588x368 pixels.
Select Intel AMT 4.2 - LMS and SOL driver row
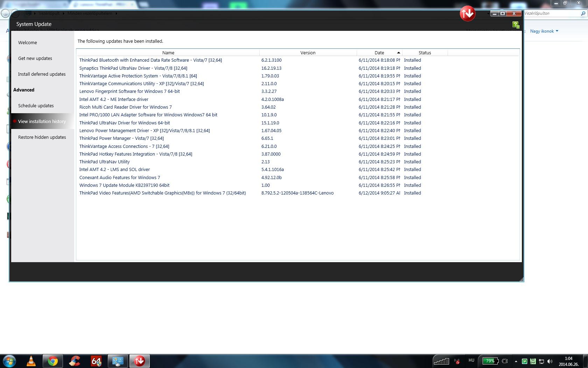pos(297,170)
